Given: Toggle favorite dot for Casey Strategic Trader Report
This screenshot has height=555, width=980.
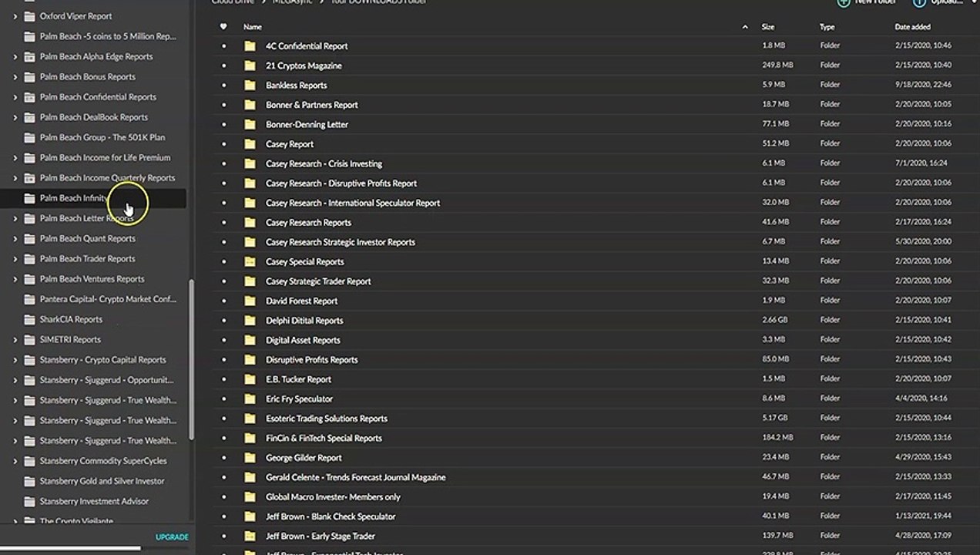Looking at the screenshot, I should click(224, 281).
